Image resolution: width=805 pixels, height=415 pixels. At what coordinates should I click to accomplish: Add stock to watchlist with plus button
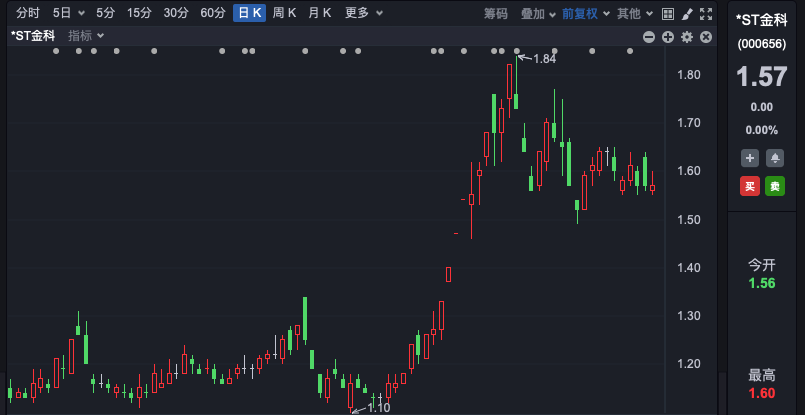pyautogui.click(x=749, y=158)
